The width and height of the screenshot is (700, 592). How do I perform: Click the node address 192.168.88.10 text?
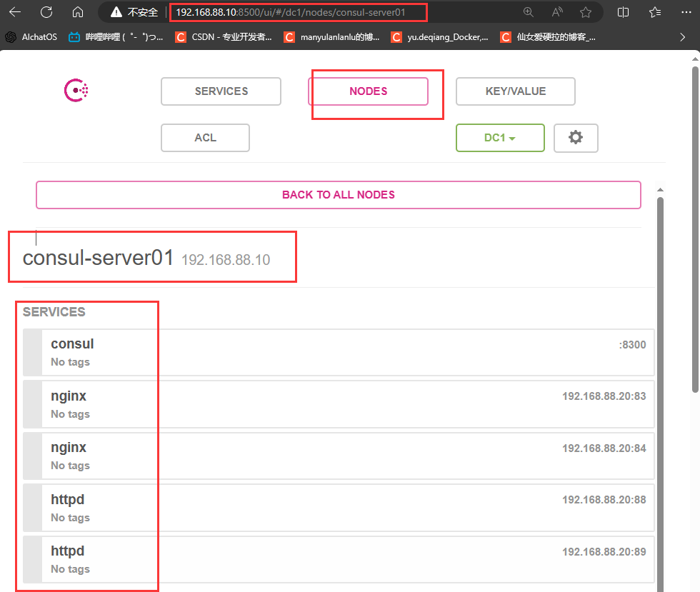[226, 260]
